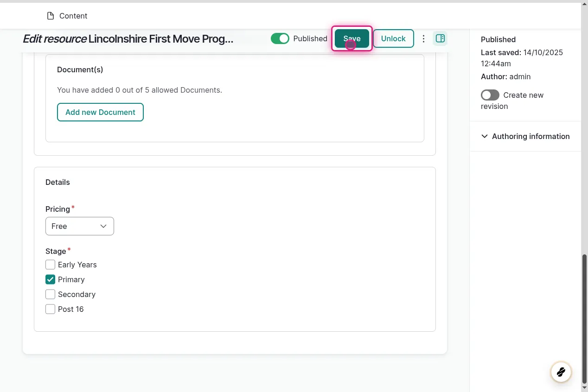Check the Post 16 stage checkbox

[50, 309]
